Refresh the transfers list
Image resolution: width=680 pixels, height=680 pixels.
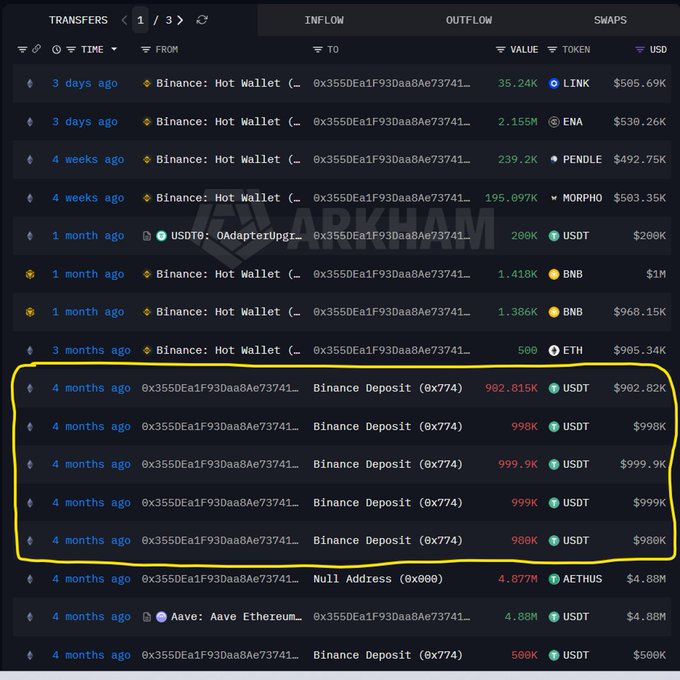pos(202,20)
